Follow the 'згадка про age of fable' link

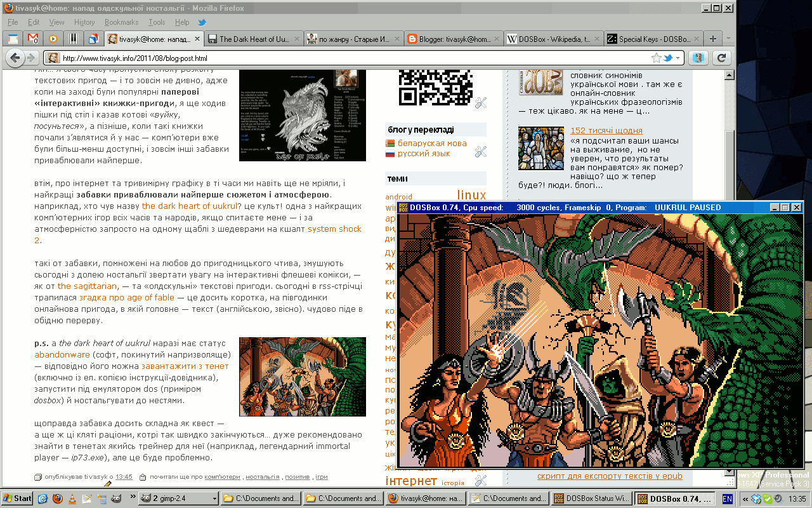pyautogui.click(x=126, y=297)
